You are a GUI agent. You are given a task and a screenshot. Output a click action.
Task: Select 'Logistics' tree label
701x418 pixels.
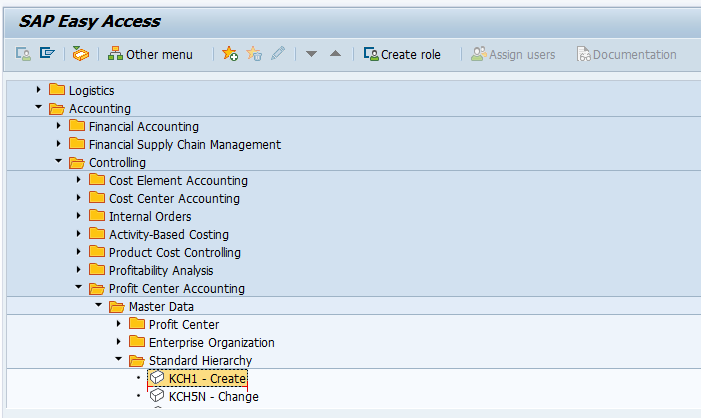(x=91, y=90)
